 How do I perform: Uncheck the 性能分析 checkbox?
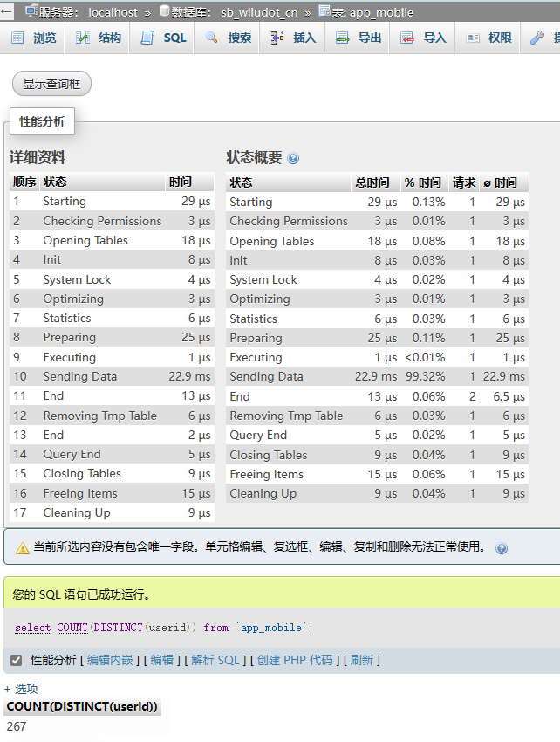click(x=16, y=660)
